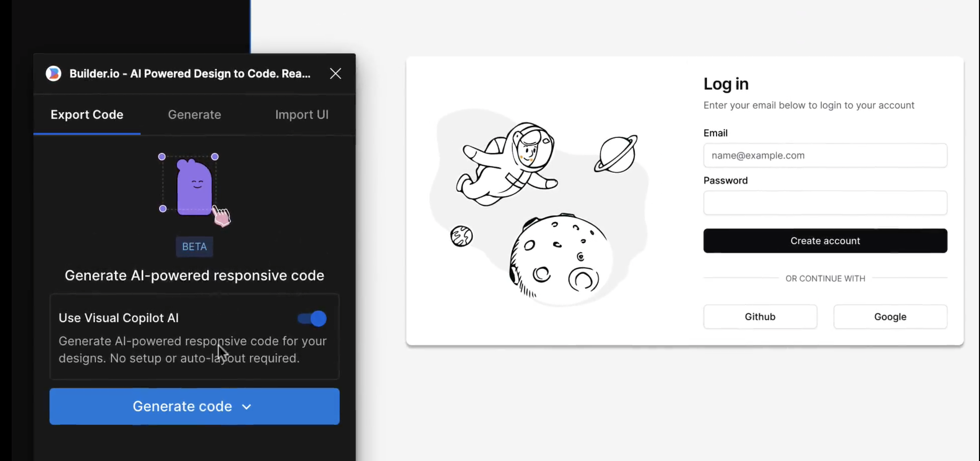Click the Create account button
The image size is (980, 461).
(x=825, y=240)
